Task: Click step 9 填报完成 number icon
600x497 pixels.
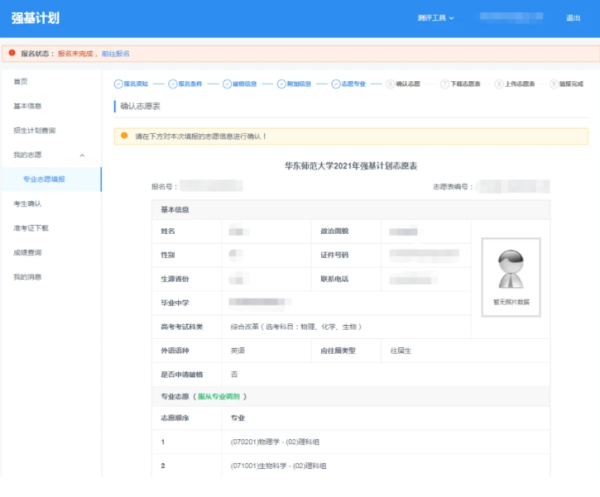Action: 553,84
